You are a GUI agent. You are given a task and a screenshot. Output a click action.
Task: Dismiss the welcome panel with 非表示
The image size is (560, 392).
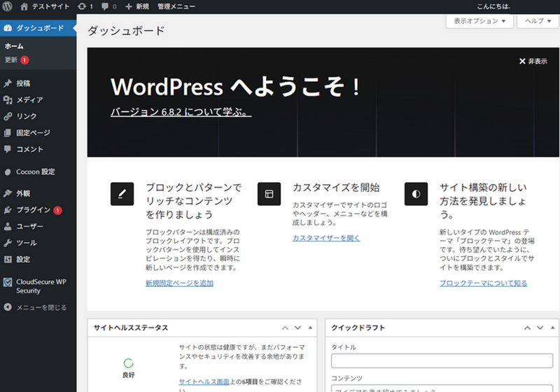pyautogui.click(x=533, y=62)
